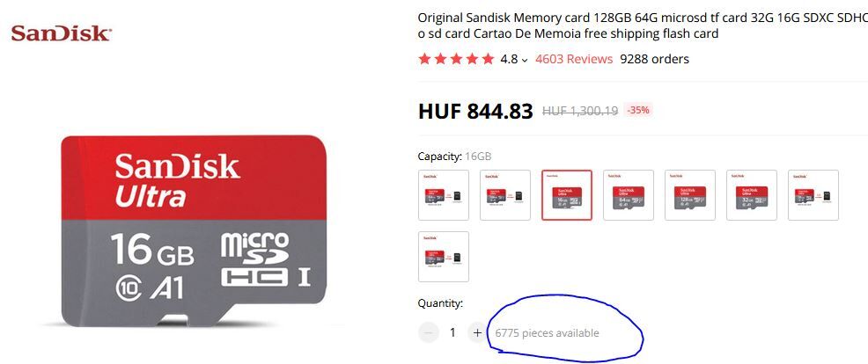Click the quantity field showing 1

452,332
